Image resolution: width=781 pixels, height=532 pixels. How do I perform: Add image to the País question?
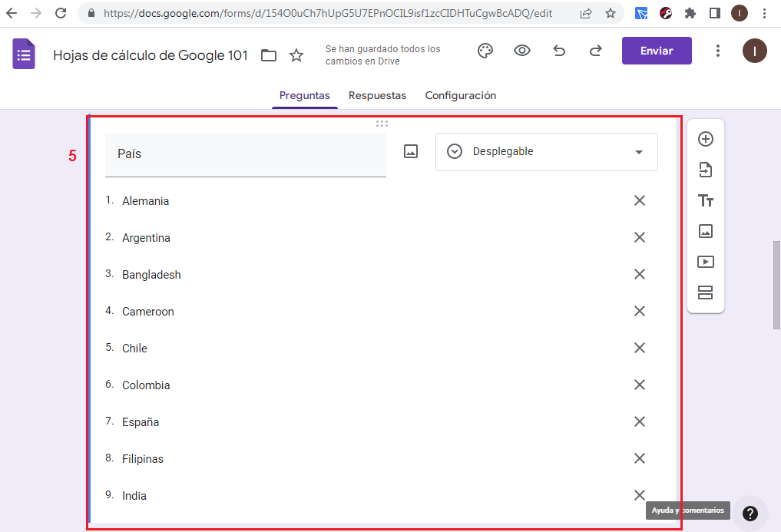click(x=410, y=151)
